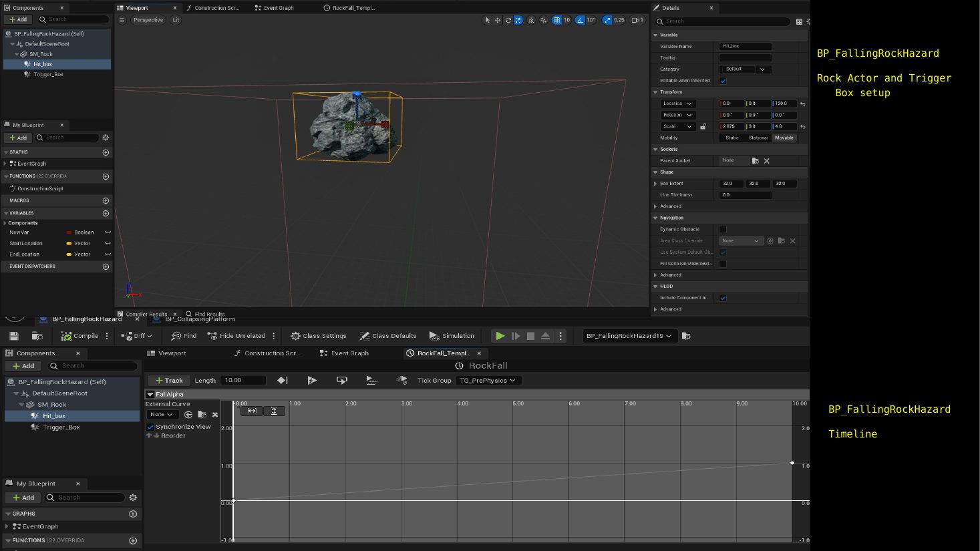Enable the Dynamic Obstacle checkbox

click(x=723, y=229)
